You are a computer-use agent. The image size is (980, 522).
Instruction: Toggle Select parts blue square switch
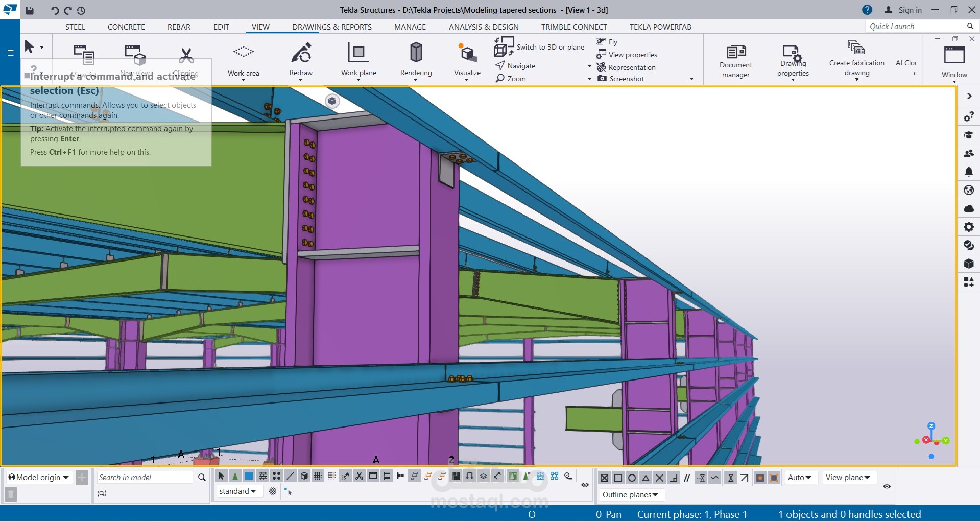click(x=249, y=477)
